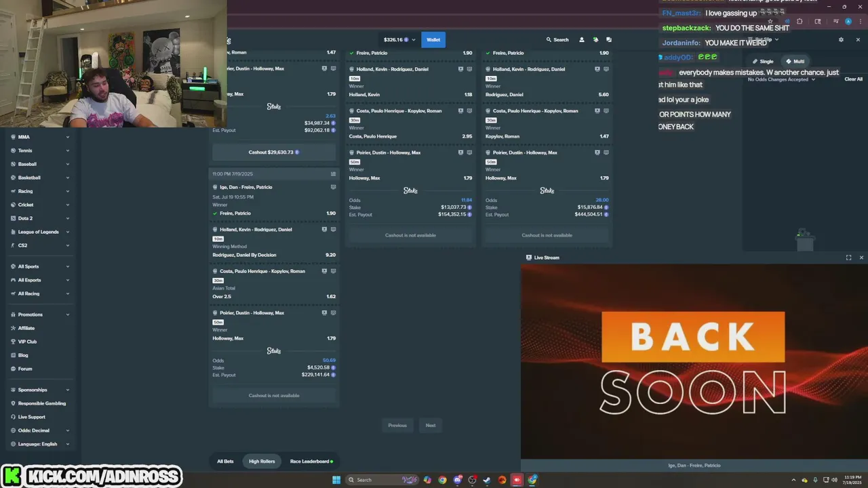
Task: Click monitor icon on Costa - Kopylov middle bet
Action: click(x=469, y=111)
